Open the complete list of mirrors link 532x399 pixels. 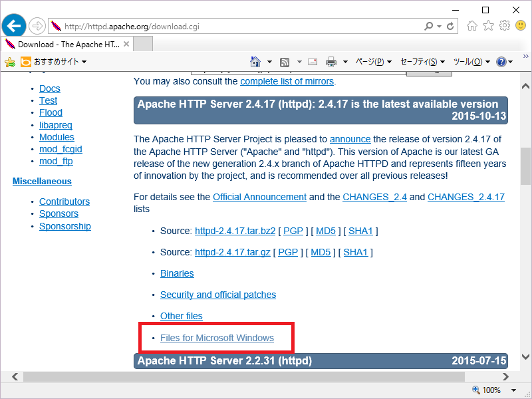tap(287, 81)
